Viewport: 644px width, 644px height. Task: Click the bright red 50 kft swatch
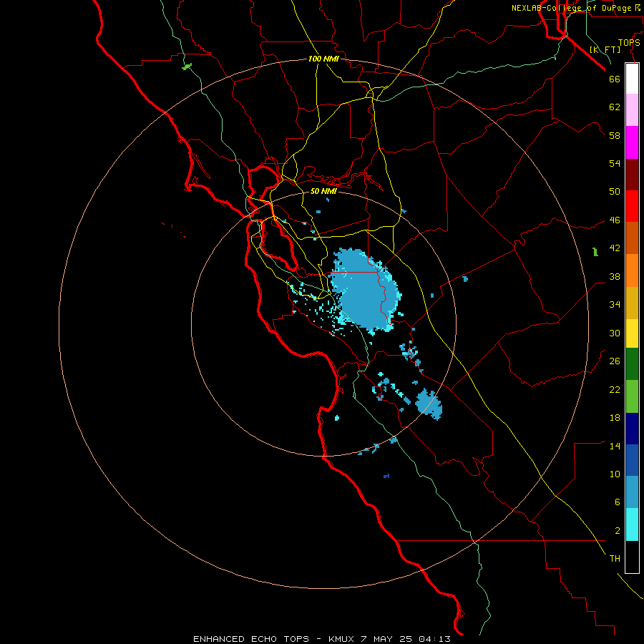point(632,206)
